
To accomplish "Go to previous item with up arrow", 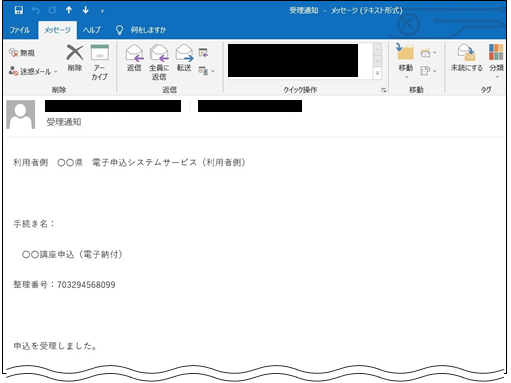I will 69,10.
